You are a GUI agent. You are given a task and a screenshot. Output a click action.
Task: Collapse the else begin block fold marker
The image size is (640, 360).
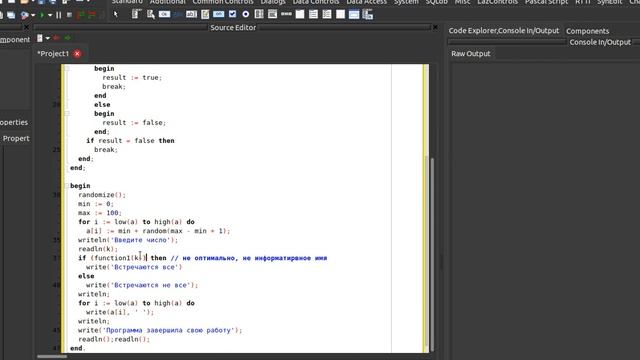tap(67, 113)
